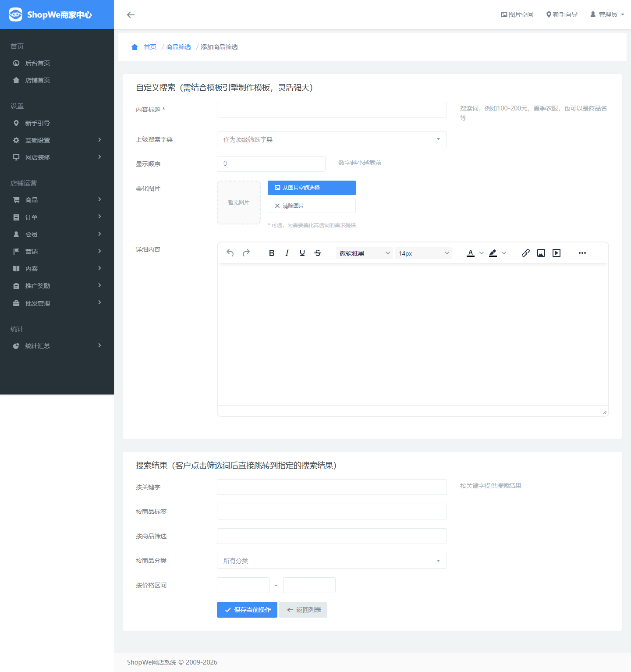This screenshot has height=672, width=631.
Task: Go to 商品筛选 breadcrumb link
Action: [178, 47]
